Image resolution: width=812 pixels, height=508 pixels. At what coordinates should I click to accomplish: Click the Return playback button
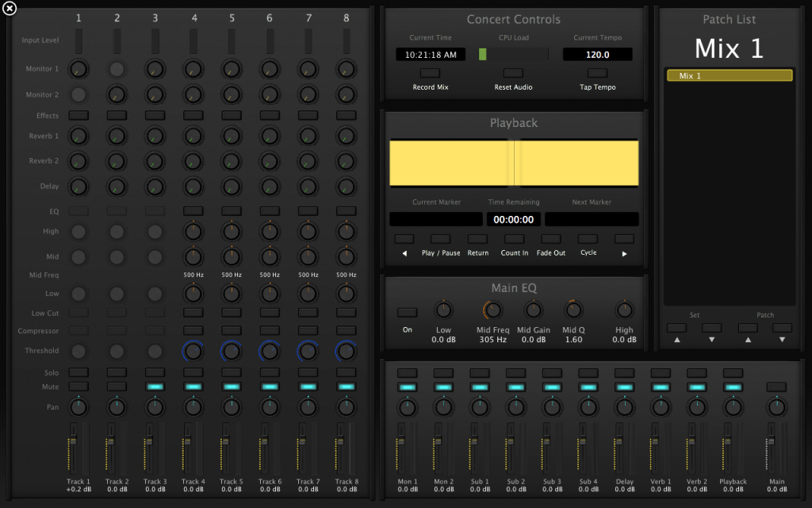point(477,239)
